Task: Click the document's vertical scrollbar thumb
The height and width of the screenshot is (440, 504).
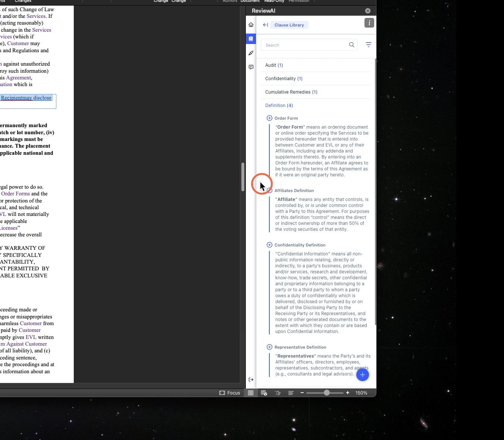Action: 243,177
